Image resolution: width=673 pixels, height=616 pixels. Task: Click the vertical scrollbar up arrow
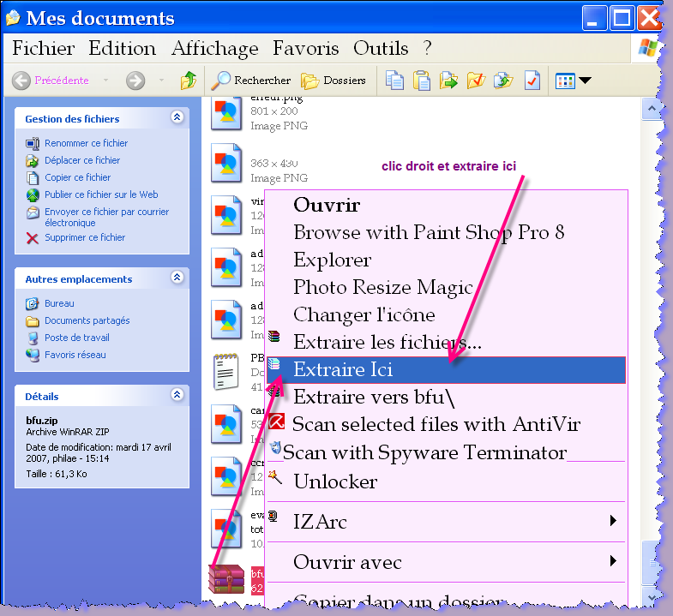click(x=652, y=109)
